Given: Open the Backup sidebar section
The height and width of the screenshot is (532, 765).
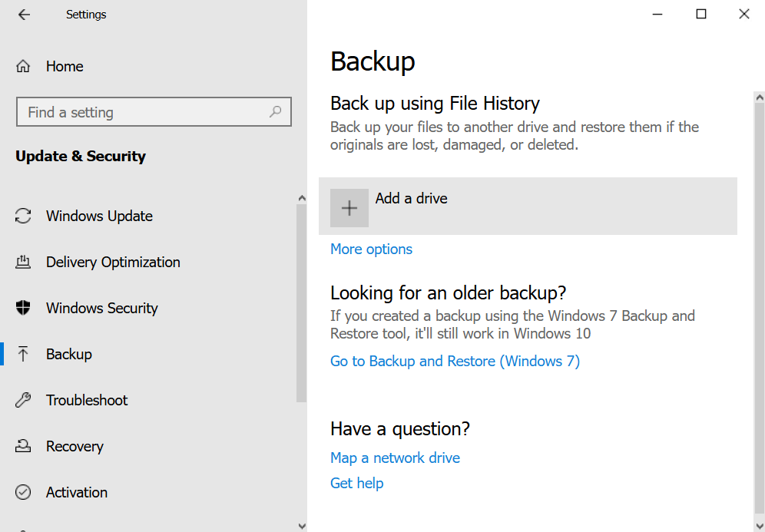Looking at the screenshot, I should [x=69, y=355].
